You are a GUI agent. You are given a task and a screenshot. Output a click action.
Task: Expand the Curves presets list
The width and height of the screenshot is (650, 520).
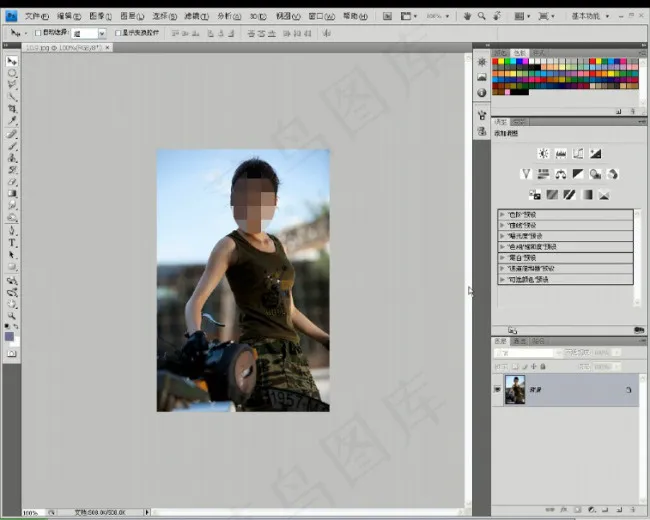coord(502,224)
